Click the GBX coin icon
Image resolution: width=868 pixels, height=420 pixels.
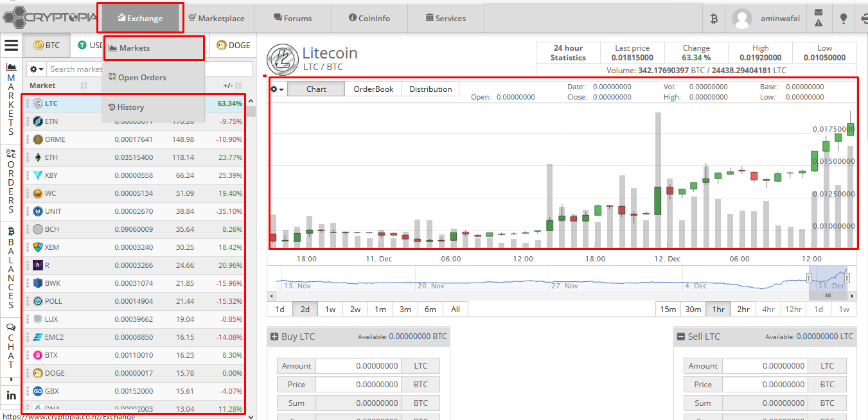tap(37, 391)
